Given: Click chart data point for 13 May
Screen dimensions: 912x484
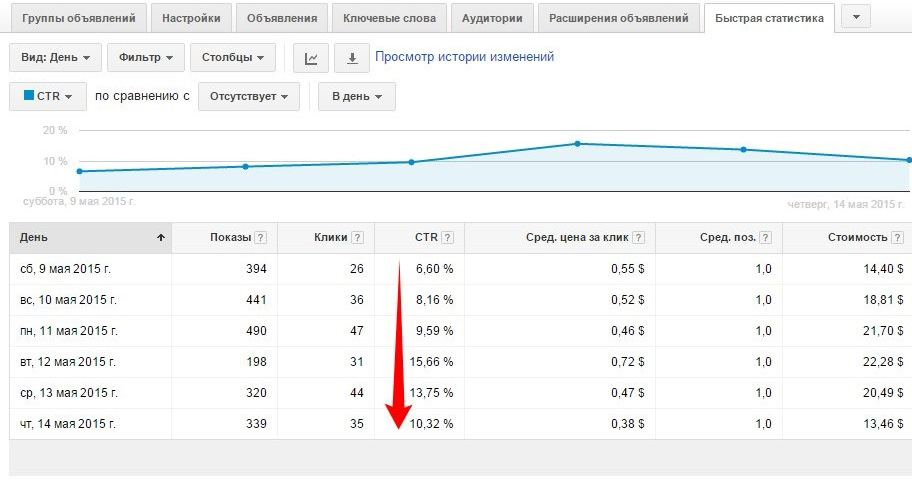Looking at the screenshot, I should point(743,150).
